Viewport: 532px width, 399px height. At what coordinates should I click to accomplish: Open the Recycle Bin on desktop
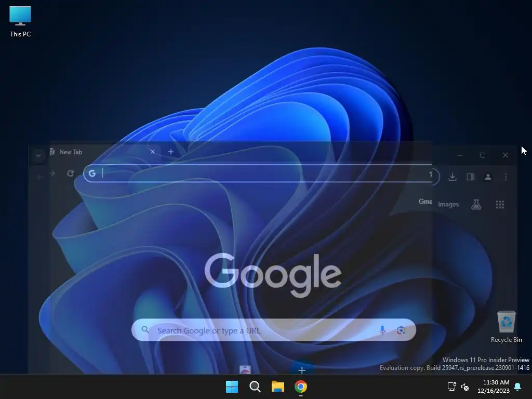pos(506,327)
